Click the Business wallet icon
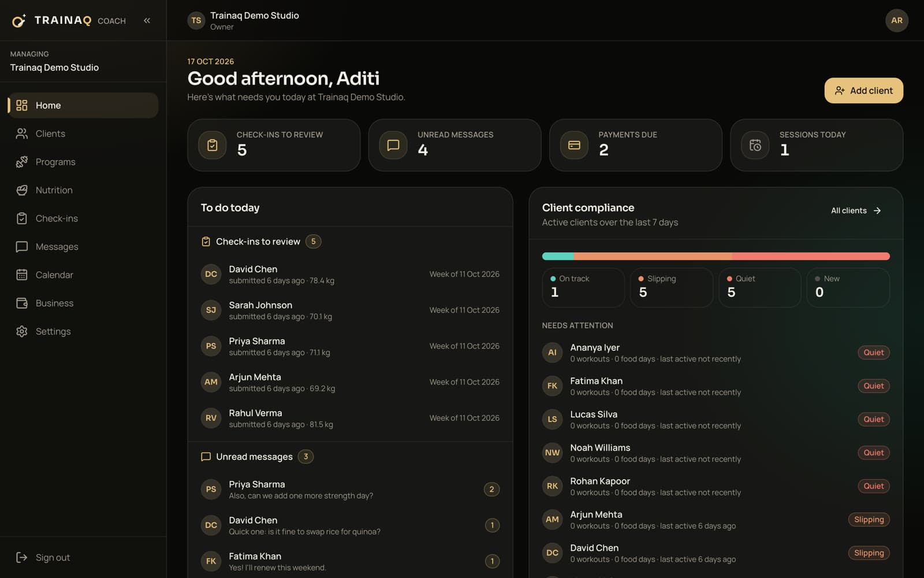This screenshot has height=578, width=924. click(22, 303)
